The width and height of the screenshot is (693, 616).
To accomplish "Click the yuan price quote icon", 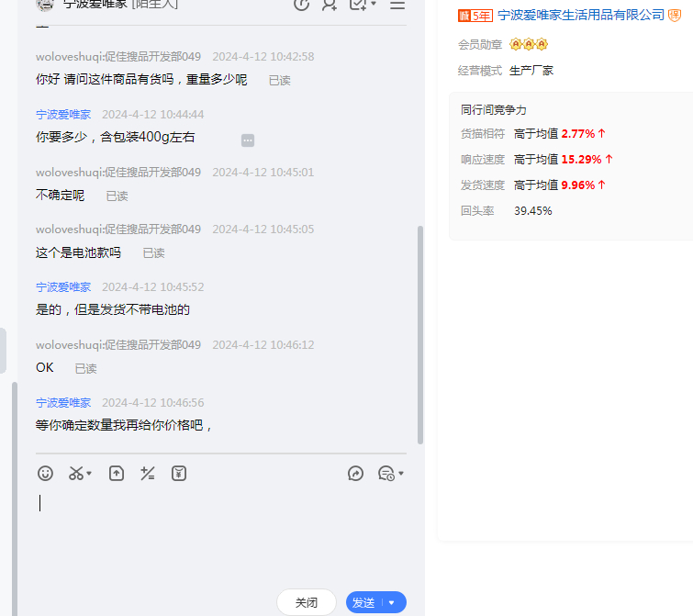I will click(x=179, y=474).
